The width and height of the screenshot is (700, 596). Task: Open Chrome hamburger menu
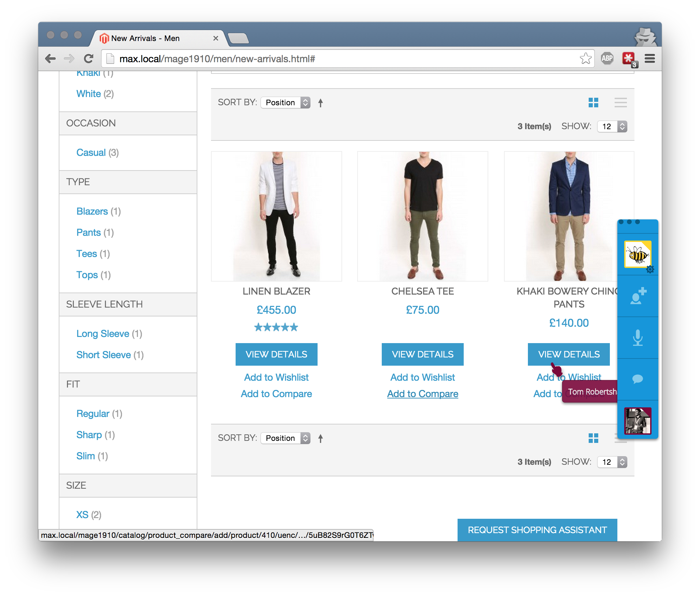[x=649, y=58]
